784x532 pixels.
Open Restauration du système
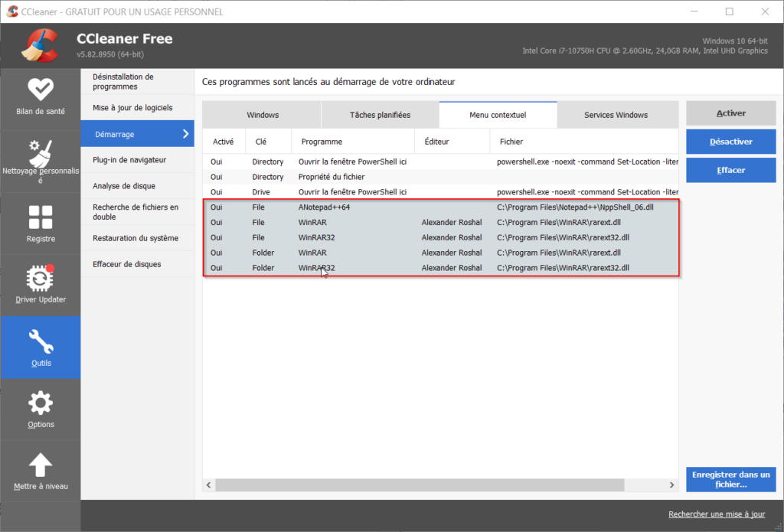click(x=138, y=238)
